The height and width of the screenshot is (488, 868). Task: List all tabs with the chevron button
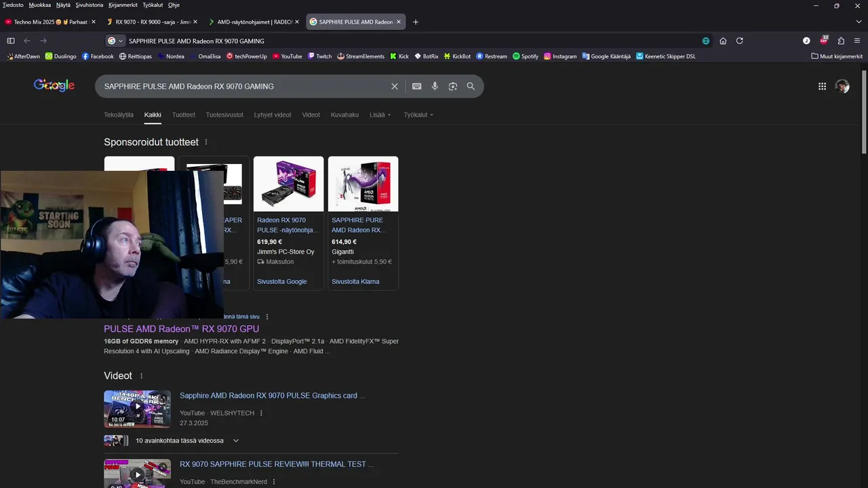tap(857, 22)
